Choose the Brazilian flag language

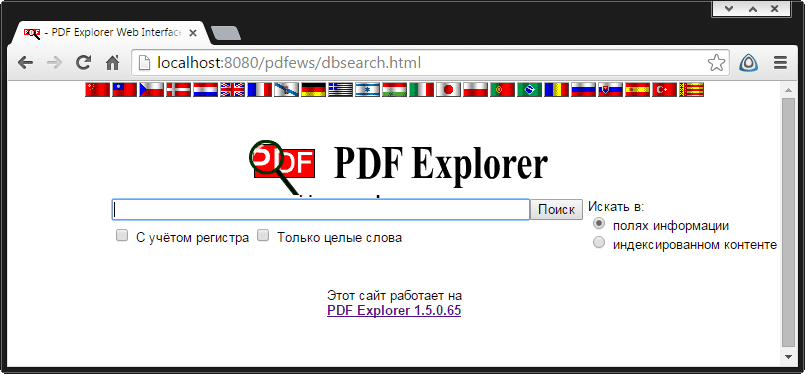click(x=529, y=89)
